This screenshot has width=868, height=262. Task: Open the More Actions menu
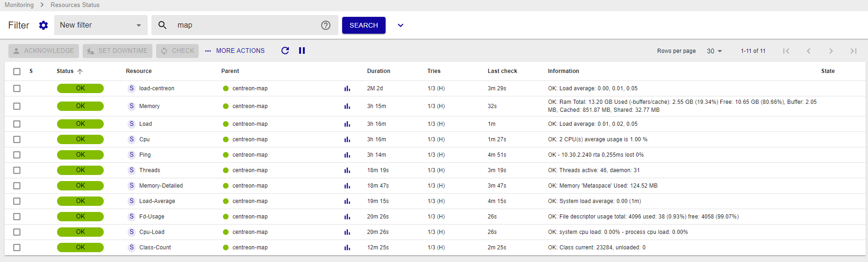tap(235, 51)
